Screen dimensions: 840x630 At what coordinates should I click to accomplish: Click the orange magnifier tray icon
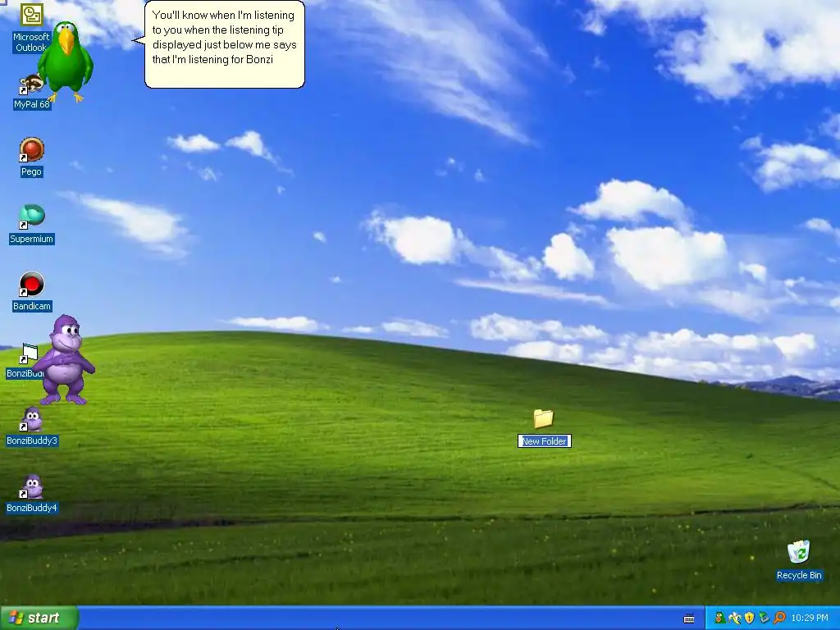[x=779, y=619]
